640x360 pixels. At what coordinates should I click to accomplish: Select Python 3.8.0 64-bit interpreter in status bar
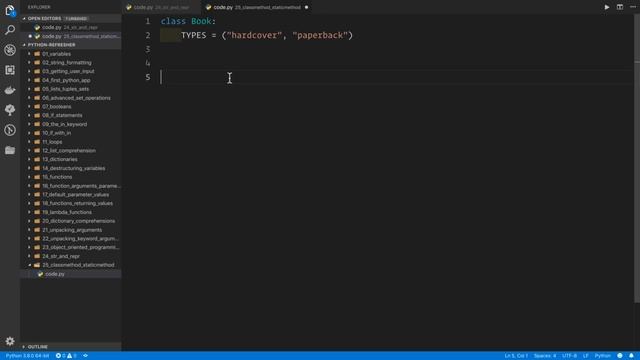pyautogui.click(x=27, y=356)
